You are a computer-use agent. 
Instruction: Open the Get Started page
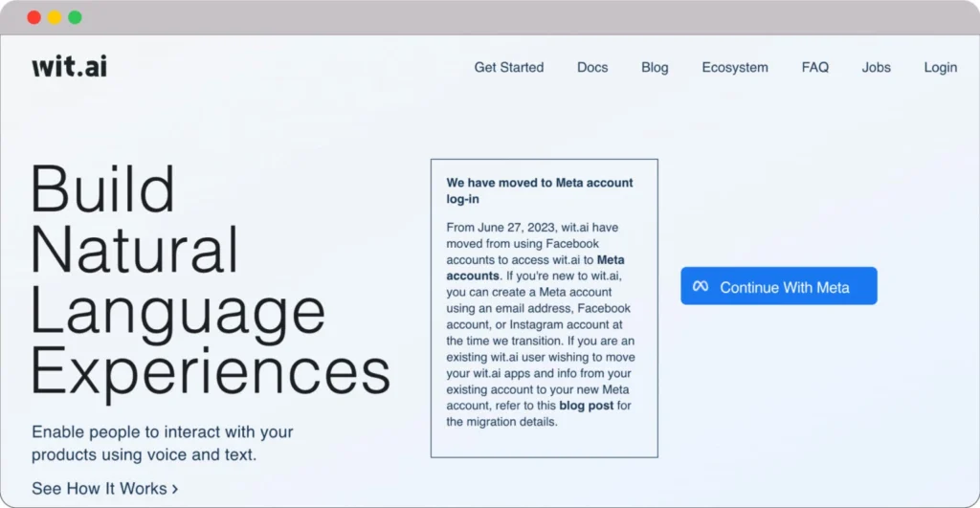tap(508, 68)
